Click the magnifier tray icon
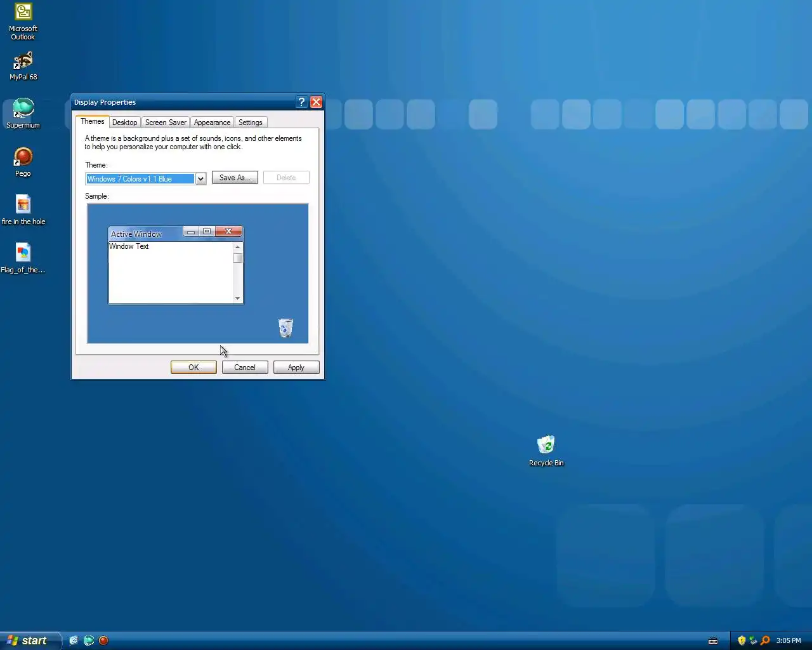Image resolution: width=812 pixels, height=650 pixels. pyautogui.click(x=765, y=640)
